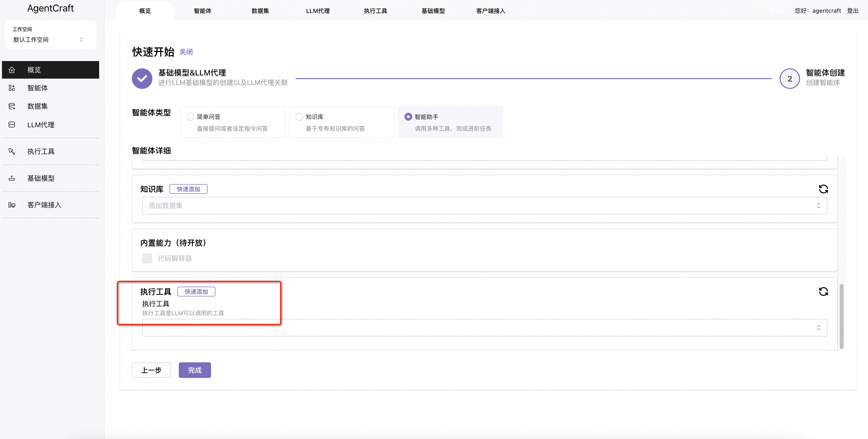Viewport: 868px width, 439px height.
Task: Switch to the 客户端接入 top tab
Action: 491,11
